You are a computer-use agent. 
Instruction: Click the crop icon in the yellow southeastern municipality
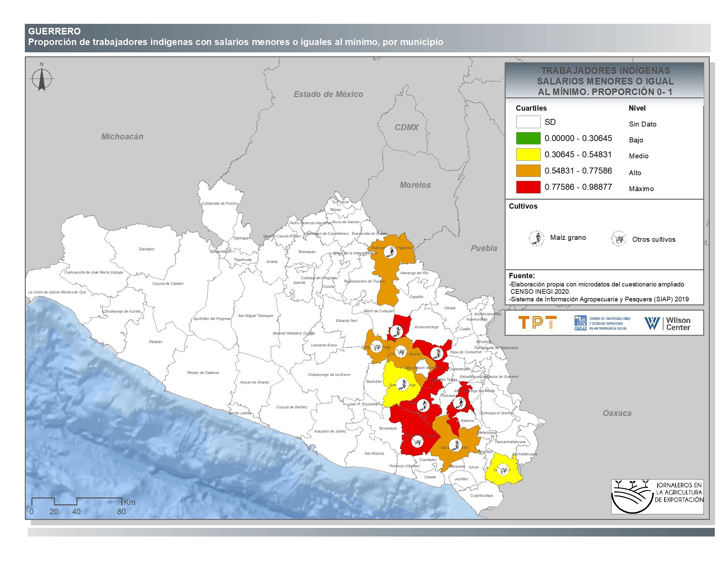[x=503, y=470]
